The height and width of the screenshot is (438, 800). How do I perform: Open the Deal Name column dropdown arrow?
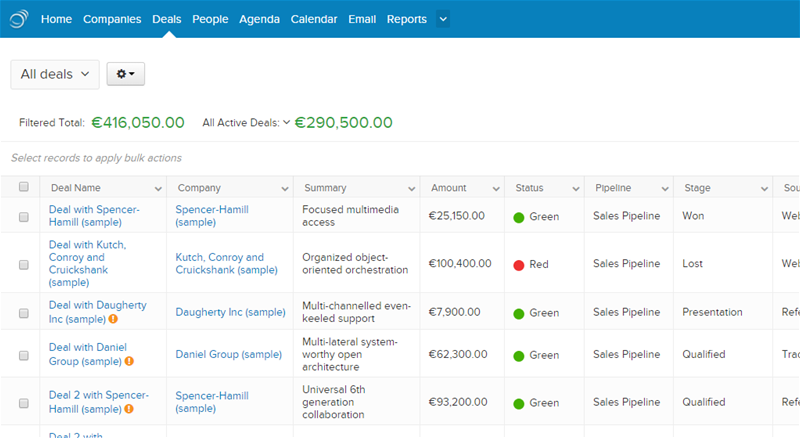157,188
